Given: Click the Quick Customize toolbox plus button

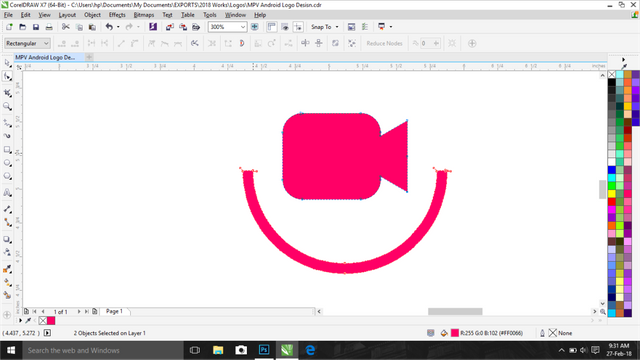Looking at the screenshot, I should 7,315.
